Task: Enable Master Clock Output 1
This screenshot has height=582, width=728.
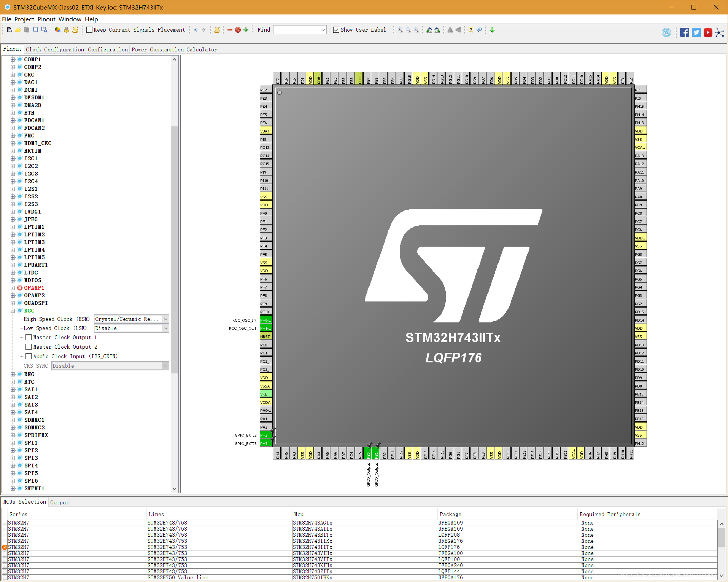Action: [x=29, y=337]
